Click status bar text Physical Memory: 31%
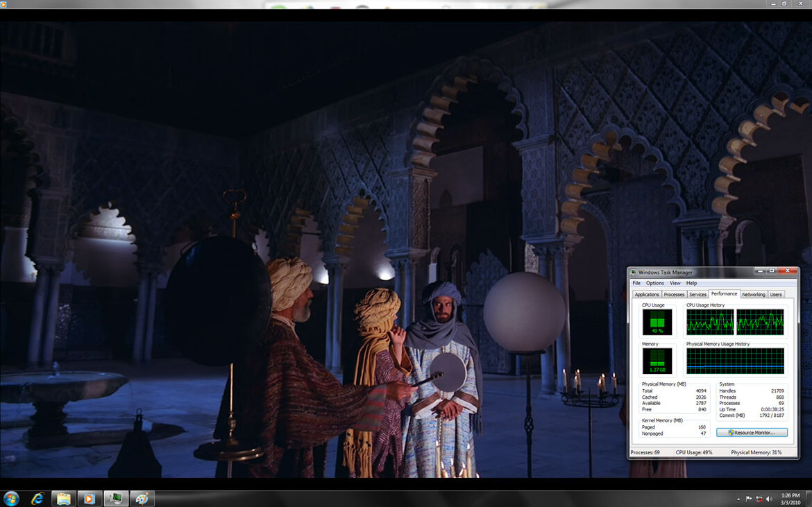The height and width of the screenshot is (507, 812). pos(756,452)
